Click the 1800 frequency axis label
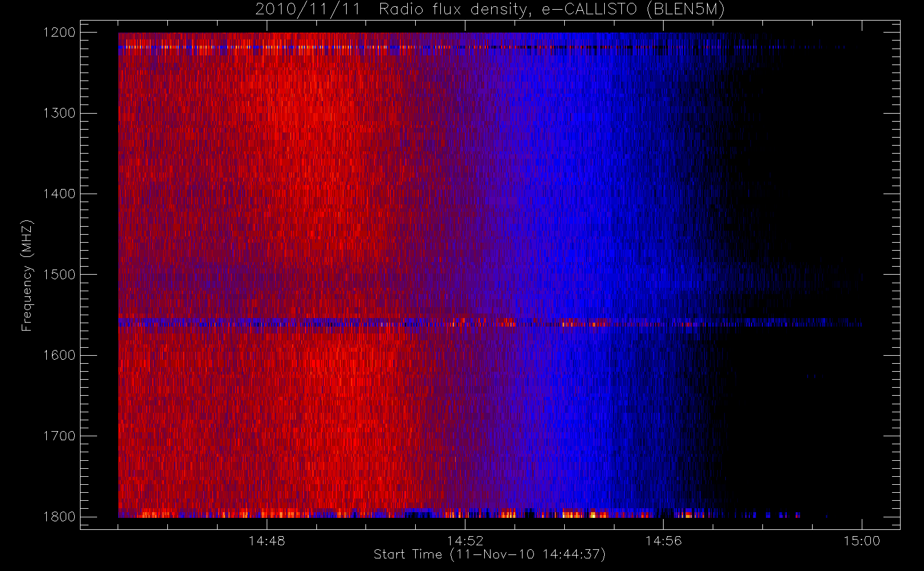Viewport: 924px width, 571px height. [59, 517]
